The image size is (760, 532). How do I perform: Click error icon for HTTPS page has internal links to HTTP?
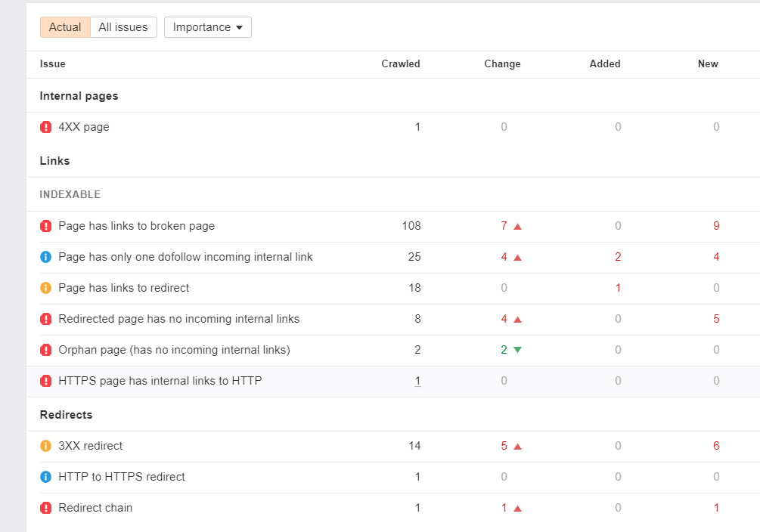(x=45, y=381)
